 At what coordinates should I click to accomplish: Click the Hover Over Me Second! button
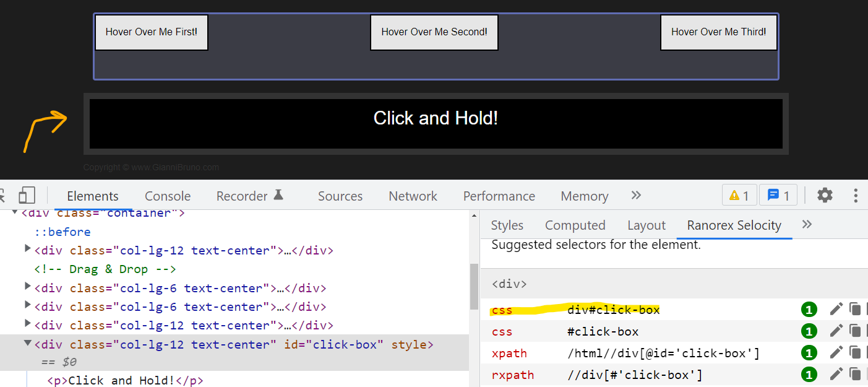tap(434, 32)
